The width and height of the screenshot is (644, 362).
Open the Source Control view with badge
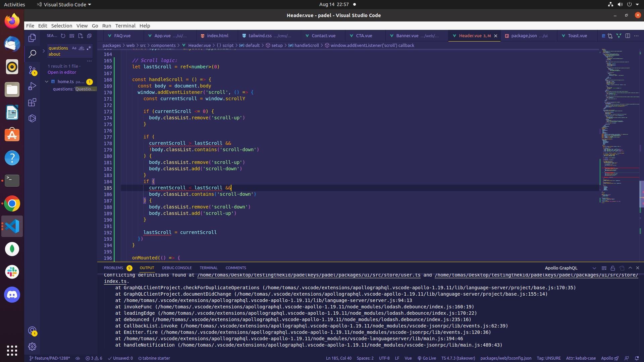(32, 70)
